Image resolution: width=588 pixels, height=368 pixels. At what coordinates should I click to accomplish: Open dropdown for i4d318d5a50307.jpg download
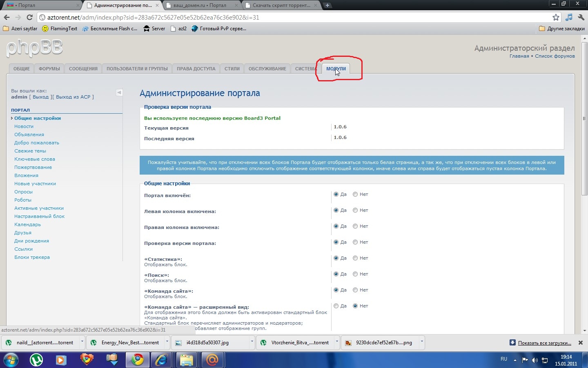click(x=252, y=342)
